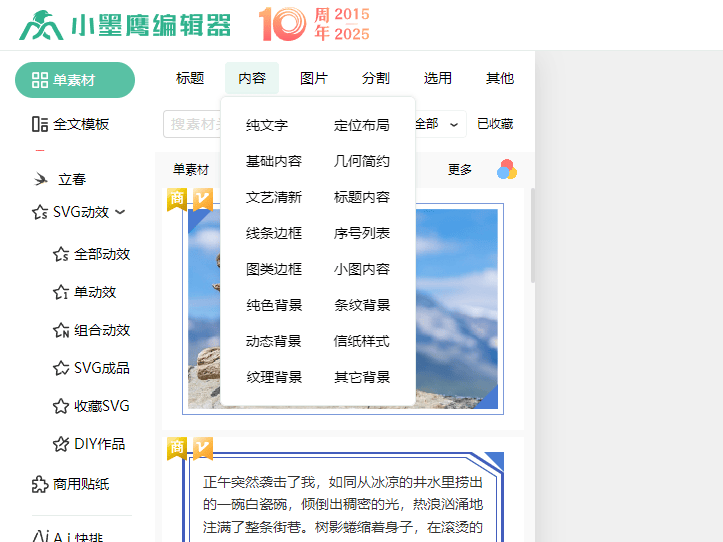Switch to the 标题 tab

190,78
